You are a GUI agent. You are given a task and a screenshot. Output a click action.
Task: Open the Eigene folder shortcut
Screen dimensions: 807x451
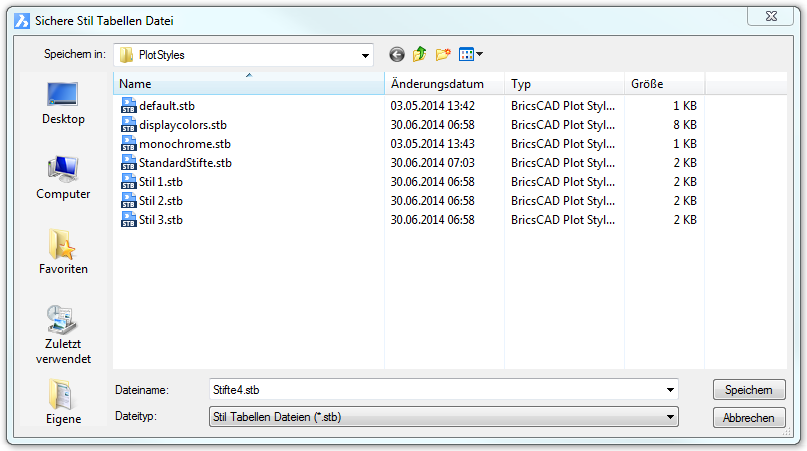(x=63, y=403)
